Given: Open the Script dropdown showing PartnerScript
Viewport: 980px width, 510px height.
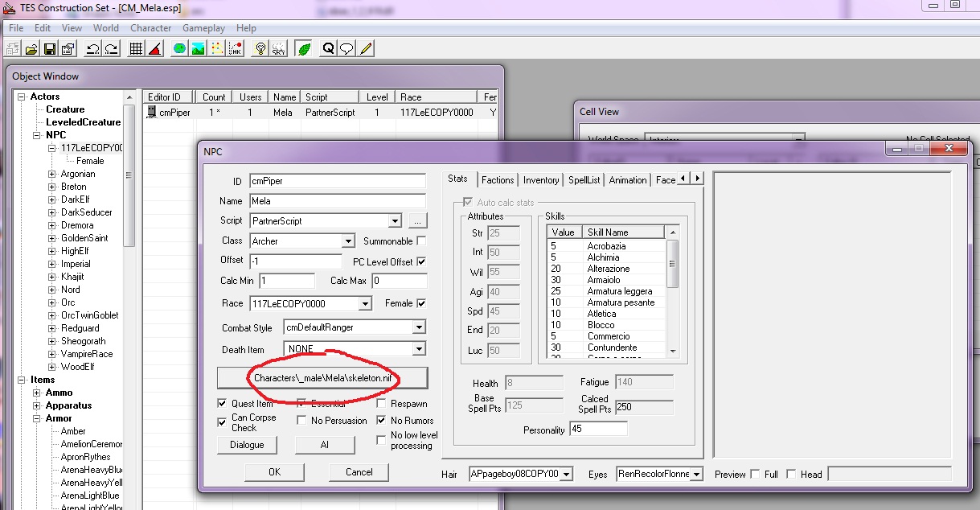Looking at the screenshot, I should 394,220.
